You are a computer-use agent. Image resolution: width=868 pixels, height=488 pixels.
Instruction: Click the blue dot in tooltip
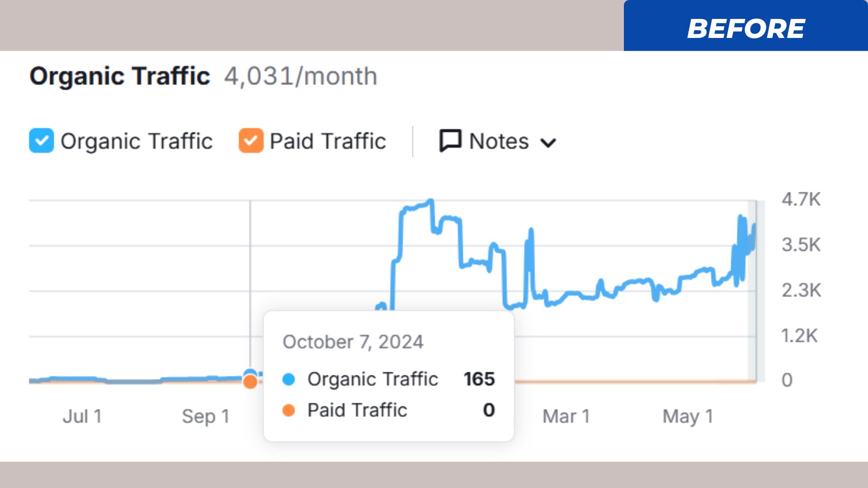pos(288,379)
